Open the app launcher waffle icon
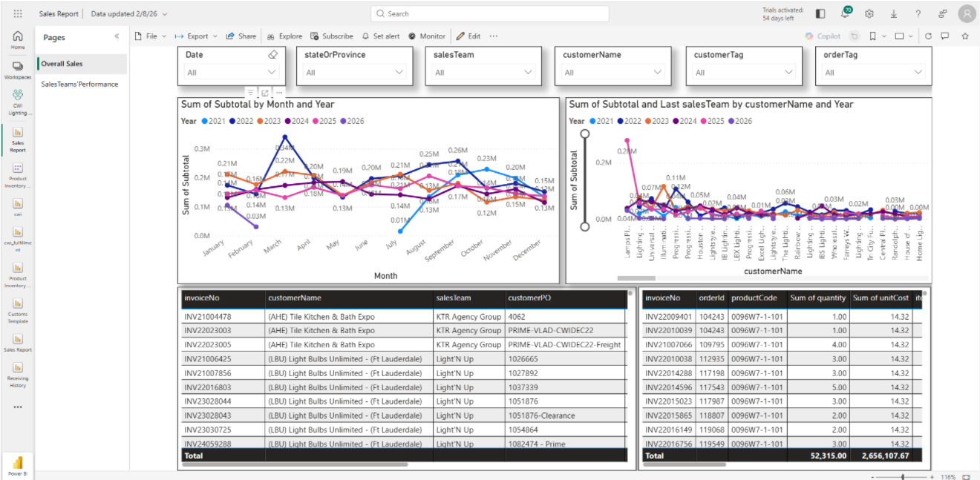 click(18, 13)
